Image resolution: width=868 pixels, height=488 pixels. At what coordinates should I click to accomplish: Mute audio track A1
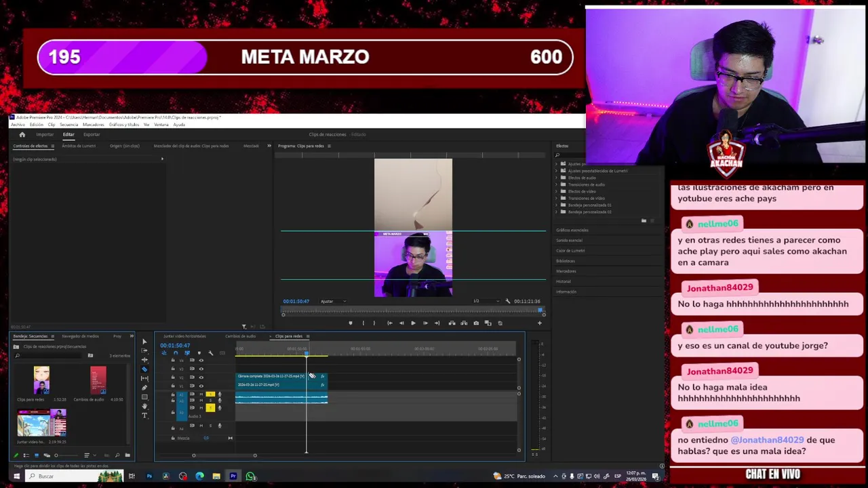tap(201, 394)
